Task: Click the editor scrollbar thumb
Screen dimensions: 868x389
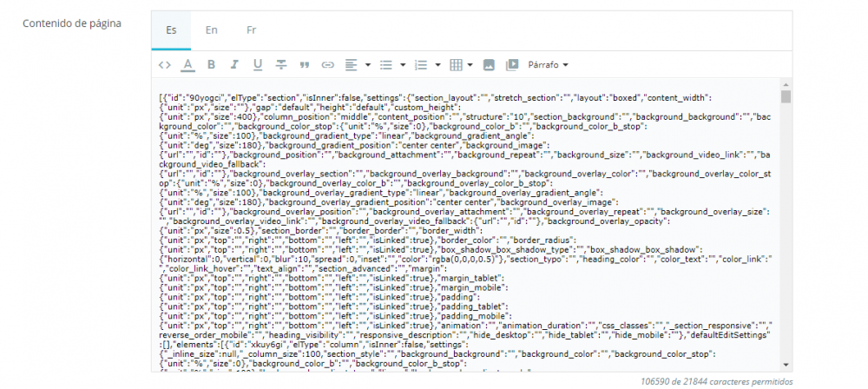Action: click(786, 97)
